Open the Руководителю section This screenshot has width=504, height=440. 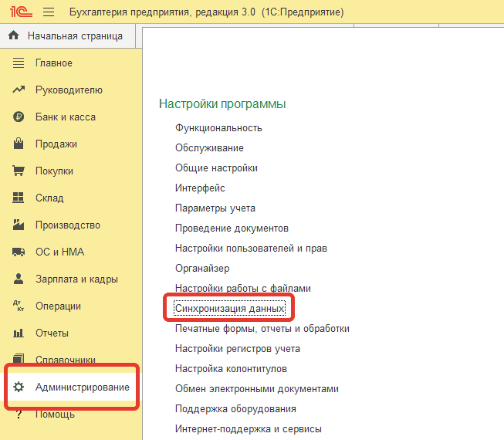coord(69,90)
